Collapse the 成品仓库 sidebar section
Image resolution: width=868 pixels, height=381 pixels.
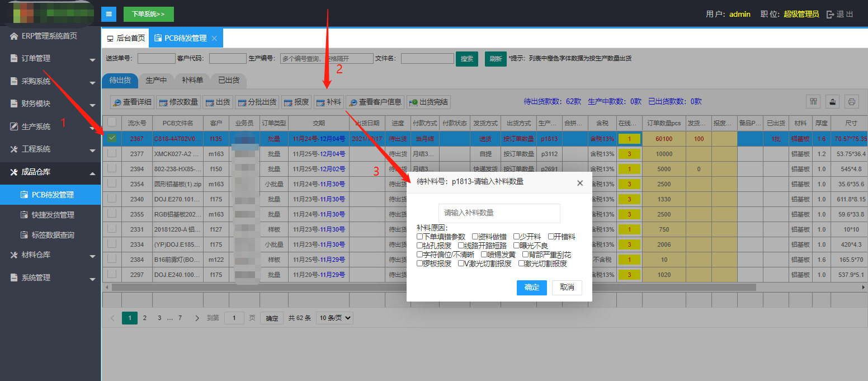pos(50,172)
